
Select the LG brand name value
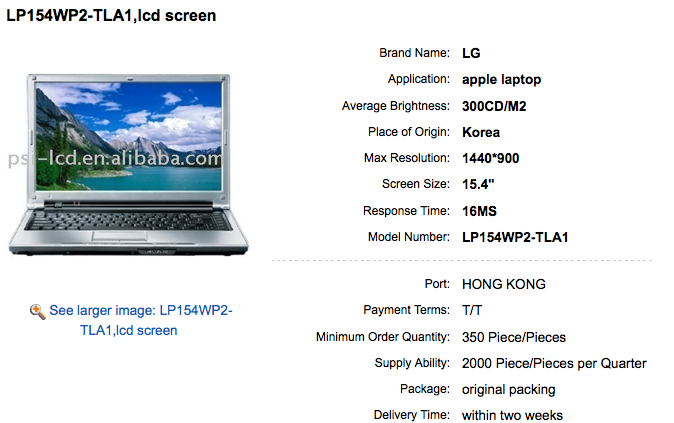[471, 53]
